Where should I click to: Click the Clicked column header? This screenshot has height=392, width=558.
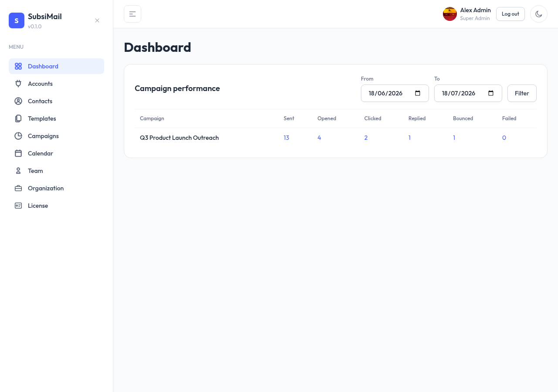click(x=373, y=118)
